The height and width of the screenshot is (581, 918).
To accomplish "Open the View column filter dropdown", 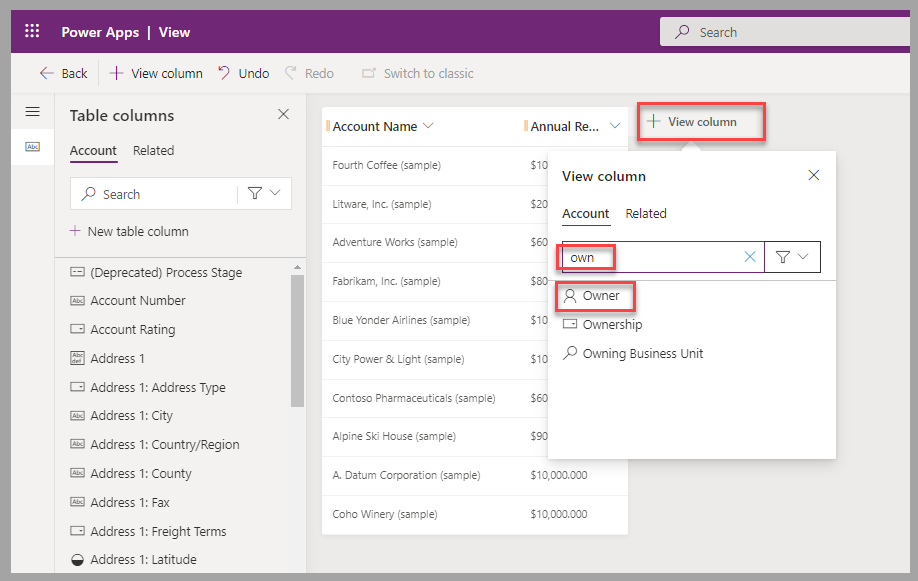I will click(x=792, y=257).
